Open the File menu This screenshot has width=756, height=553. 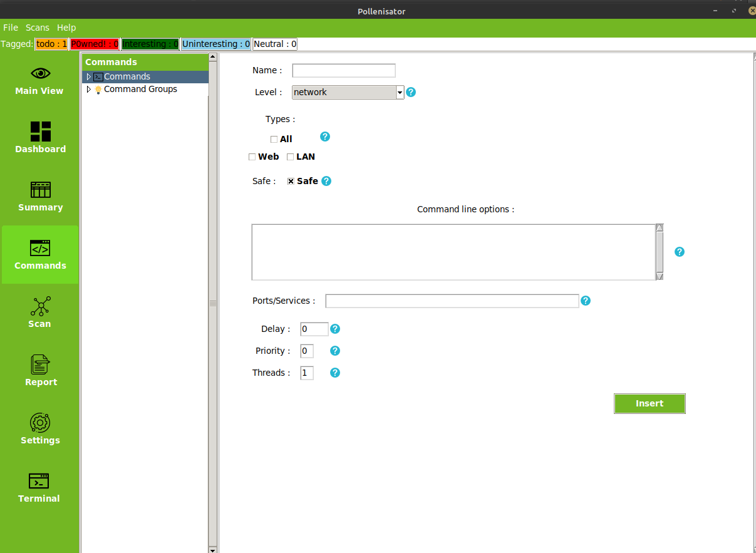coord(11,28)
